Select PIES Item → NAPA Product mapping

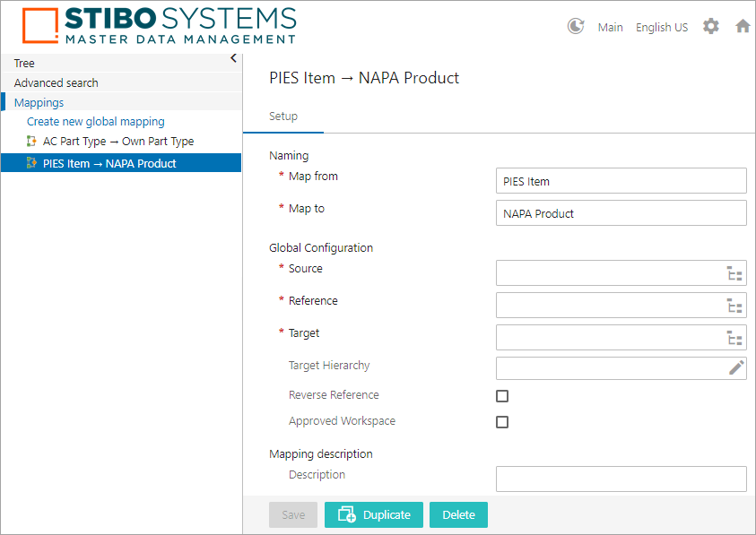click(121, 163)
